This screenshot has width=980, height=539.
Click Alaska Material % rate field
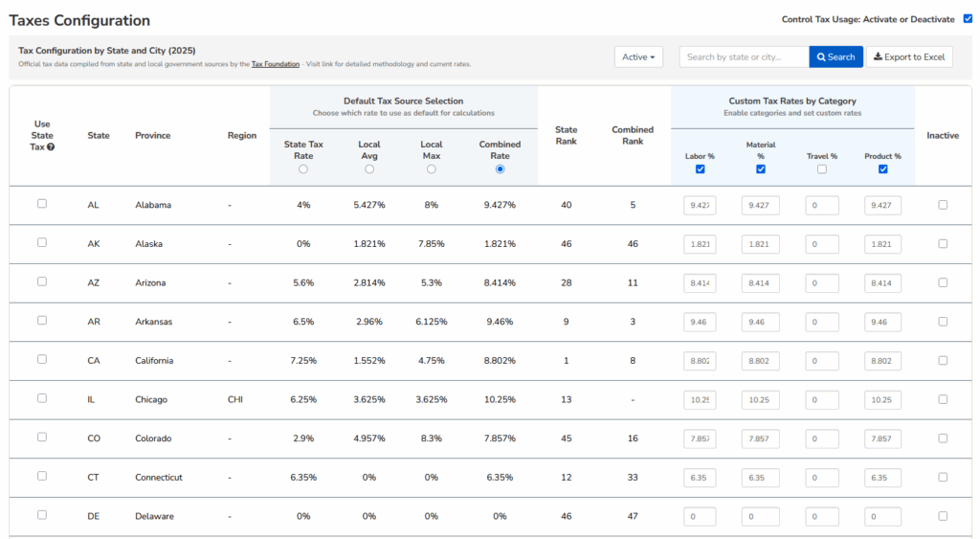point(761,244)
